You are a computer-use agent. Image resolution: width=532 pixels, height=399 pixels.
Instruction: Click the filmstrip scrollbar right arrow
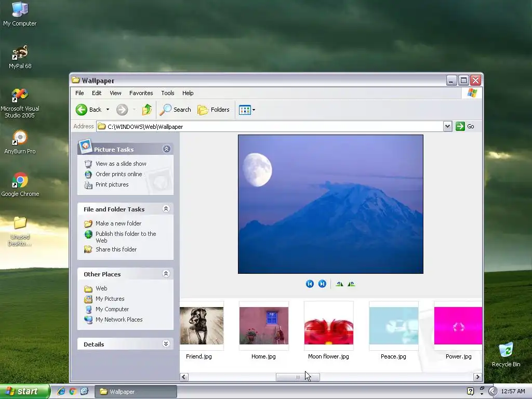tap(477, 377)
